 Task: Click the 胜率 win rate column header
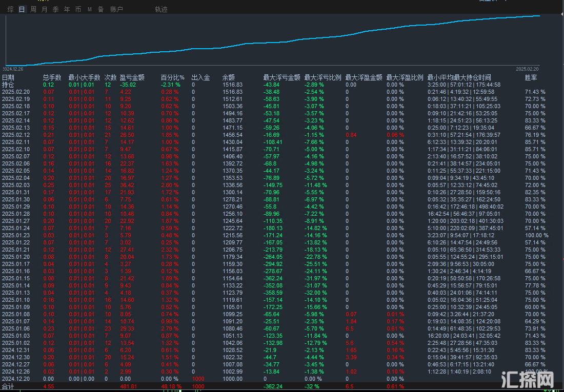[531, 78]
